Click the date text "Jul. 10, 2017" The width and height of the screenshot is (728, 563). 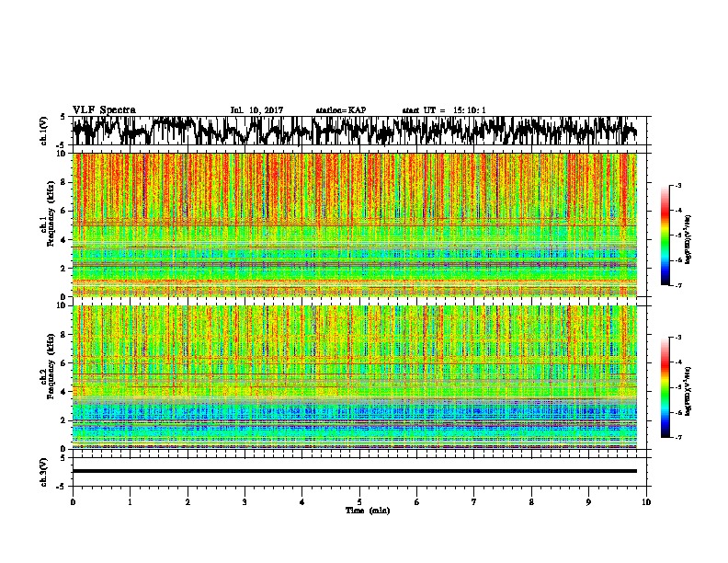tap(256, 110)
